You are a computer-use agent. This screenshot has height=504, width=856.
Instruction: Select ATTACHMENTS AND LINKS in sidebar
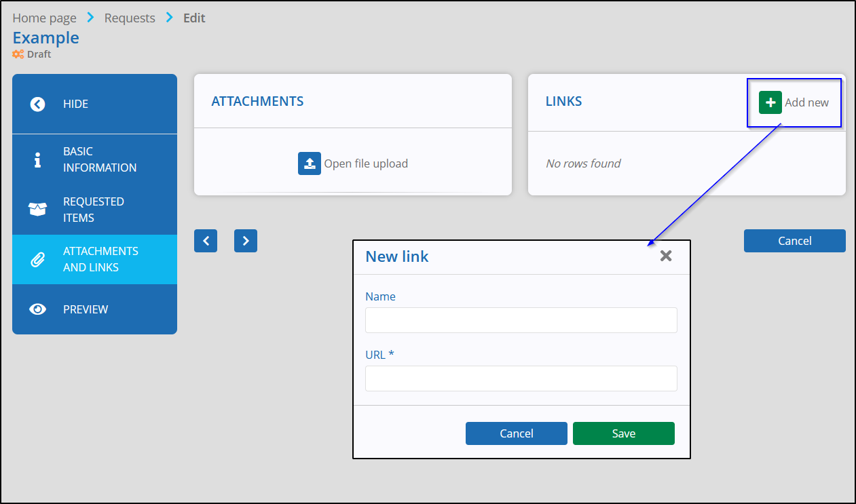click(x=94, y=259)
